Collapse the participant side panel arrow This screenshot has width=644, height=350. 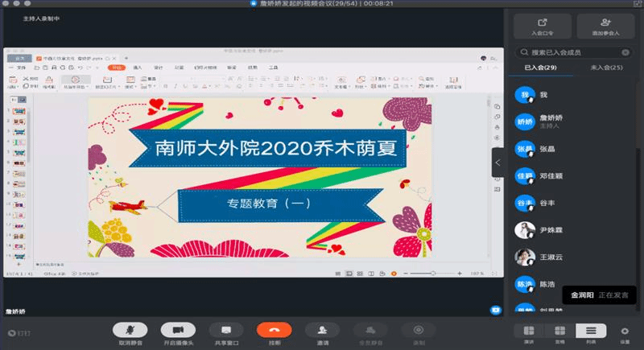(497, 163)
